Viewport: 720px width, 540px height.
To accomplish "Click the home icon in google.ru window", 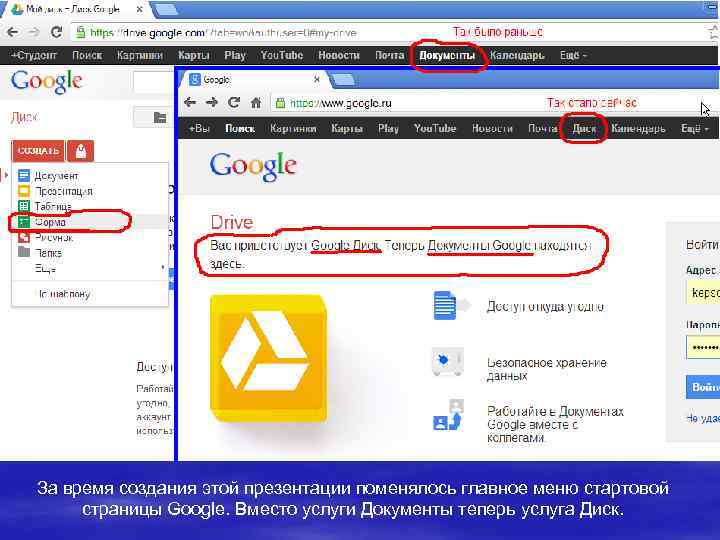I will click(x=256, y=102).
